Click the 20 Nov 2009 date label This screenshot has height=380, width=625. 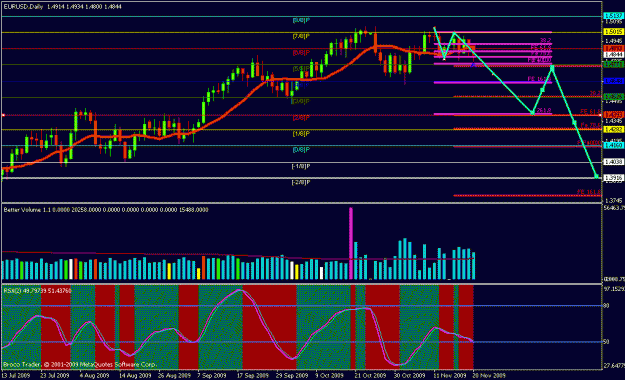[x=489, y=376]
